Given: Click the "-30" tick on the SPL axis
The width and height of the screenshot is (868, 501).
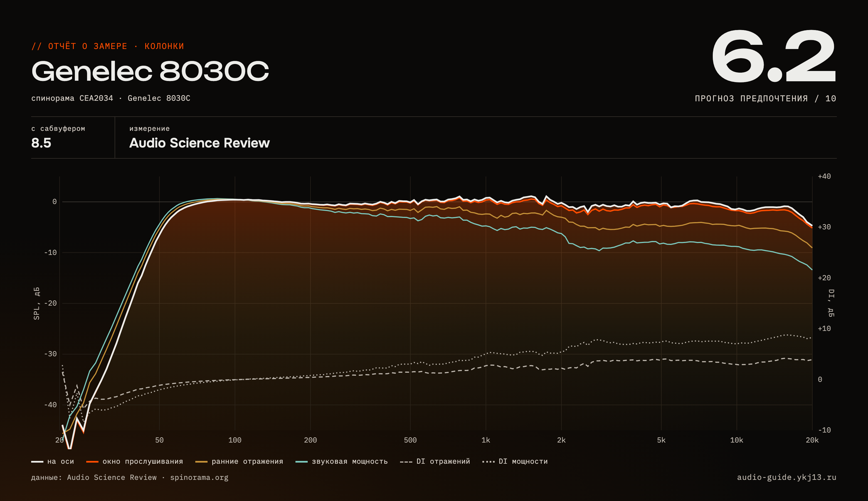Looking at the screenshot, I should tap(50, 354).
